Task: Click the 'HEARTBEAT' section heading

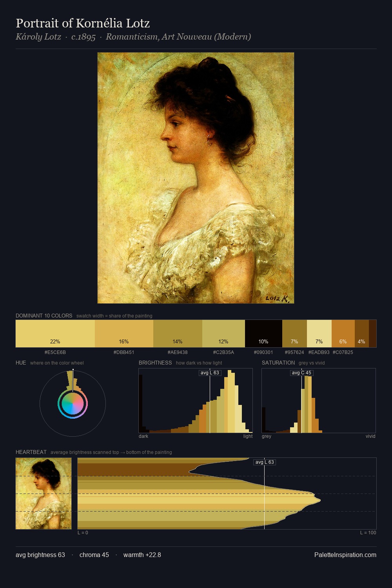Action: (31, 452)
